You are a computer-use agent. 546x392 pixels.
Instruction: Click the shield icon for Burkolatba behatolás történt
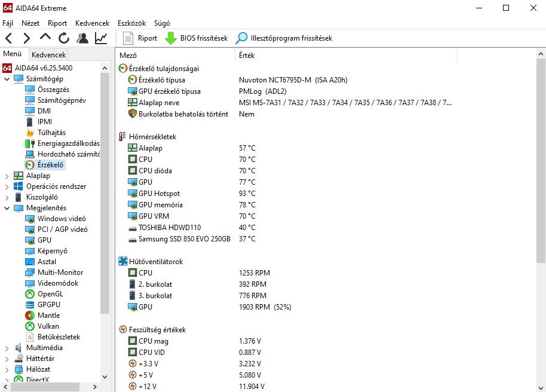tap(133, 114)
